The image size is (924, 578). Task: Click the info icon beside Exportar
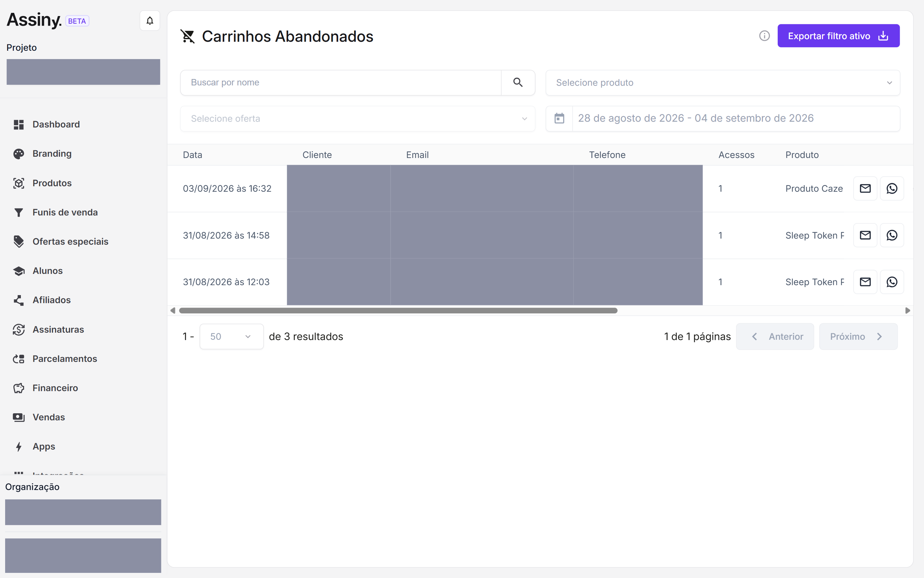765,36
